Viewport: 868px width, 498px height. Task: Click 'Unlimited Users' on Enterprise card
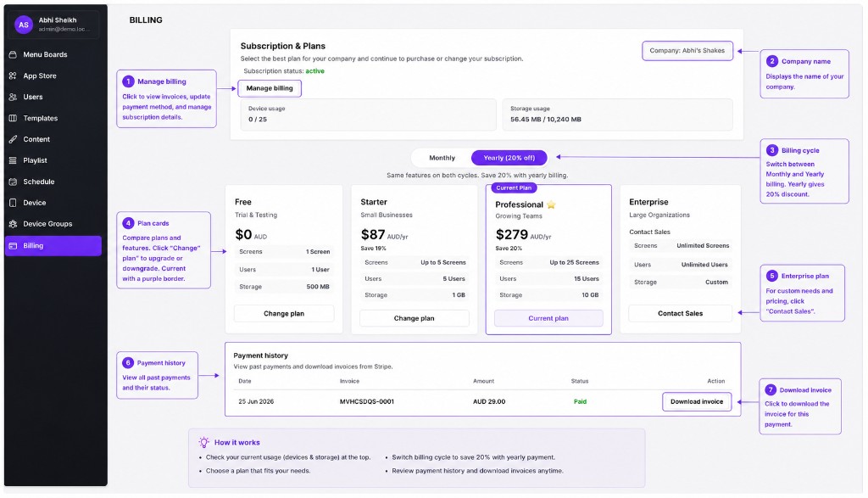(x=704, y=265)
